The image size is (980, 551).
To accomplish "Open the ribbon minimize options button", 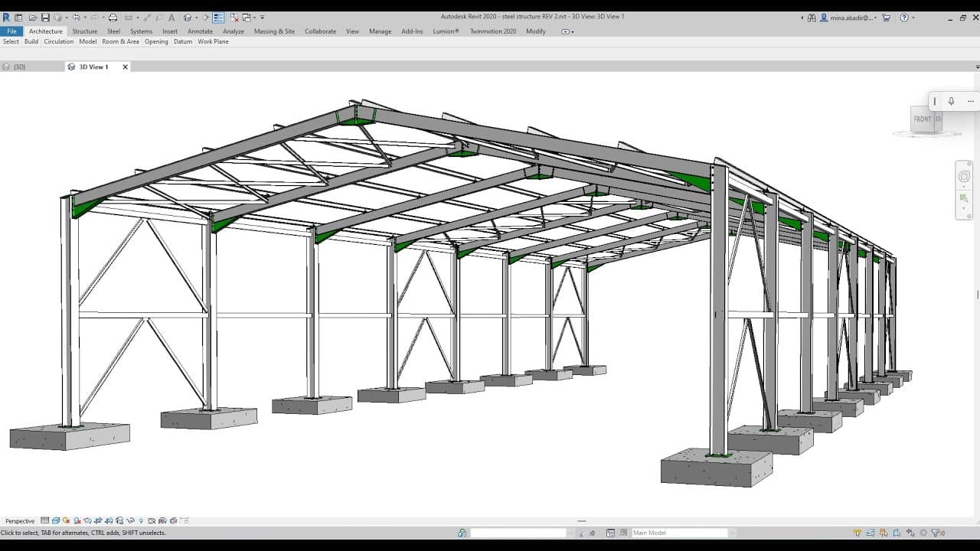I will [567, 31].
